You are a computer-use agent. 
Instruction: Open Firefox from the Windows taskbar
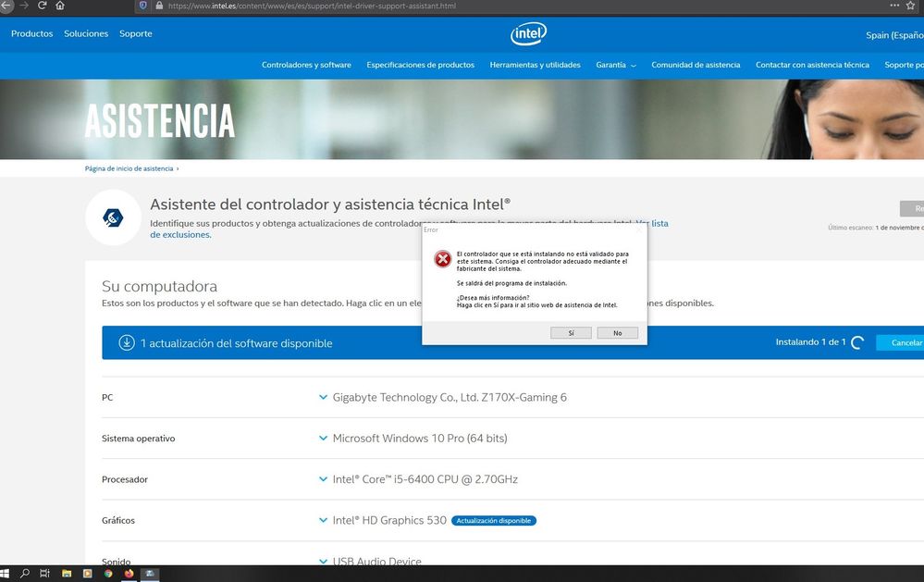pos(129,574)
